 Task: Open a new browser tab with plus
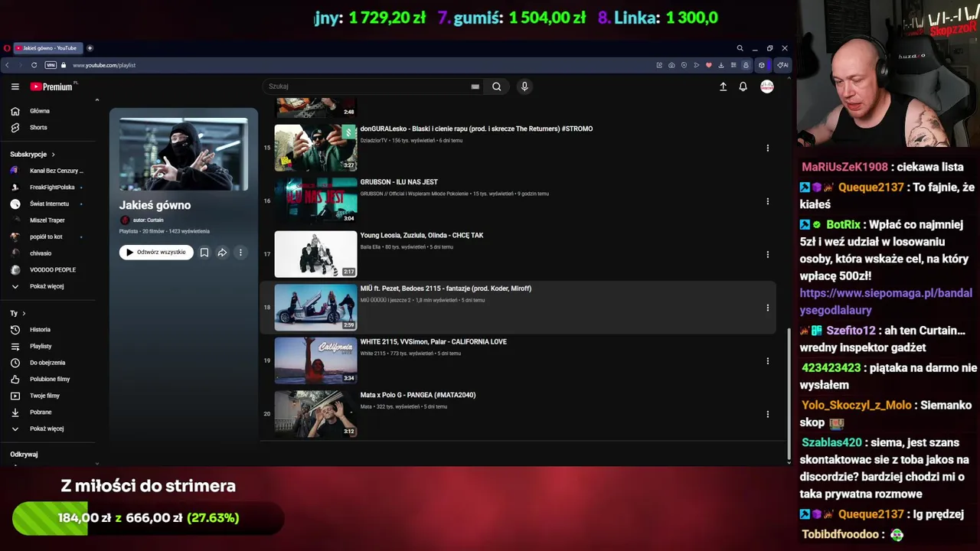pos(90,48)
